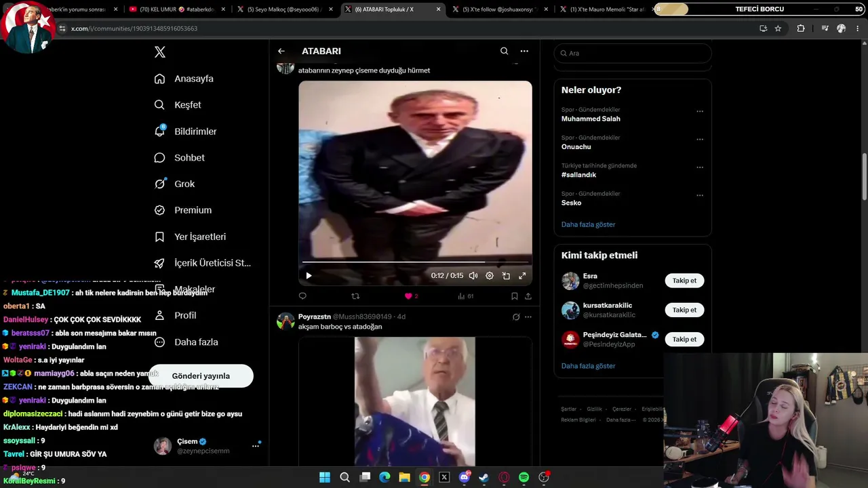The width and height of the screenshot is (868, 488).
Task: Go to Anasayfa in the sidebar
Action: coord(184,79)
